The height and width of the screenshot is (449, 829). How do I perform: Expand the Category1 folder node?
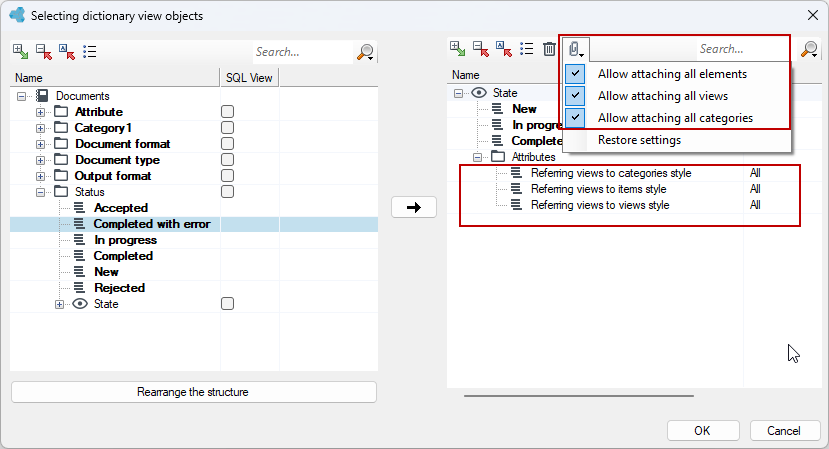[x=40, y=128]
